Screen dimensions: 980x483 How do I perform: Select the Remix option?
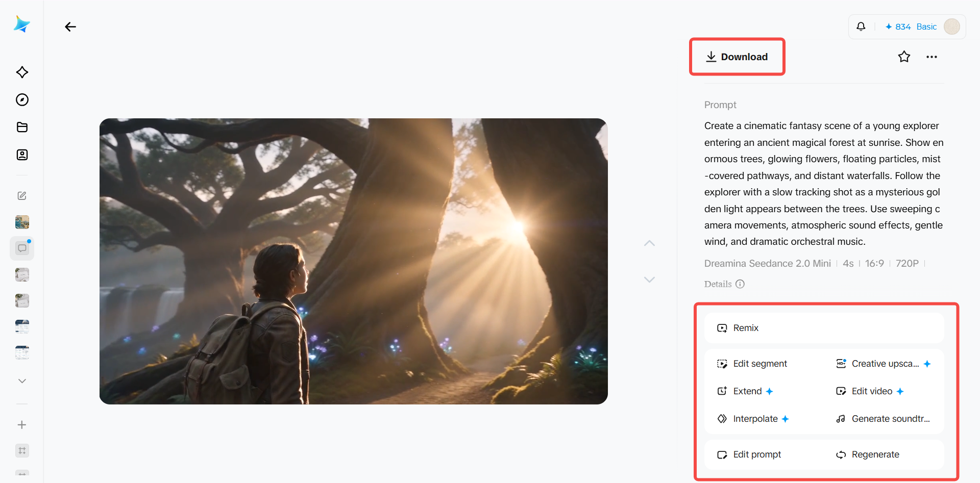824,328
